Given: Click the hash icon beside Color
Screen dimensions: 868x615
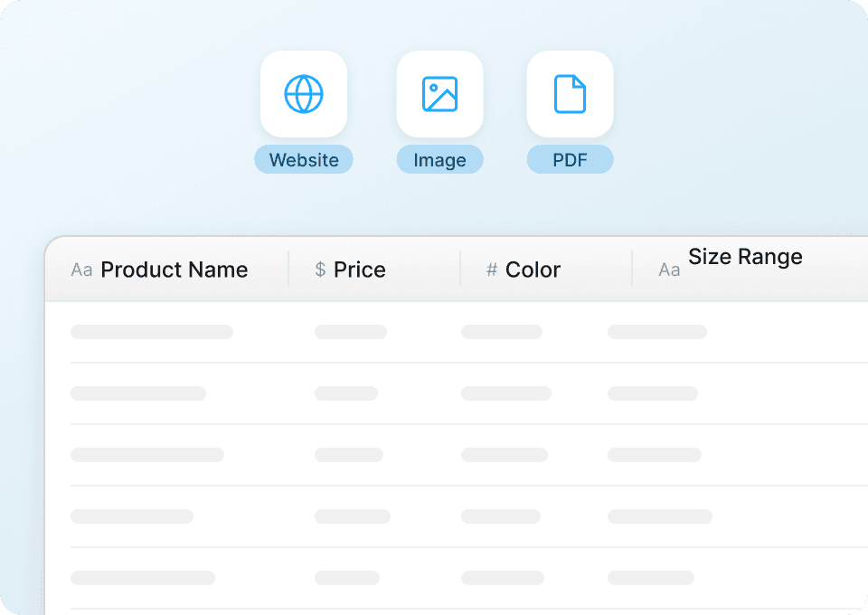Looking at the screenshot, I should (492, 270).
